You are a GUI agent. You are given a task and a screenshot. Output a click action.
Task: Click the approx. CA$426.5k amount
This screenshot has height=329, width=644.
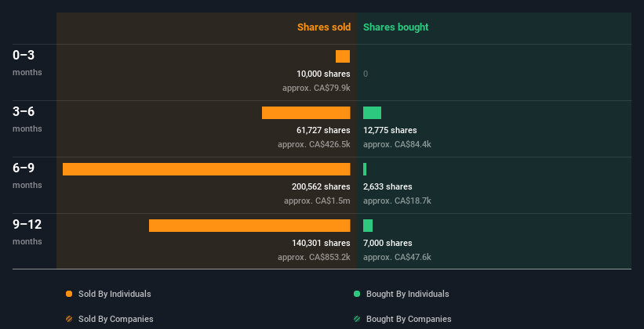tap(314, 144)
